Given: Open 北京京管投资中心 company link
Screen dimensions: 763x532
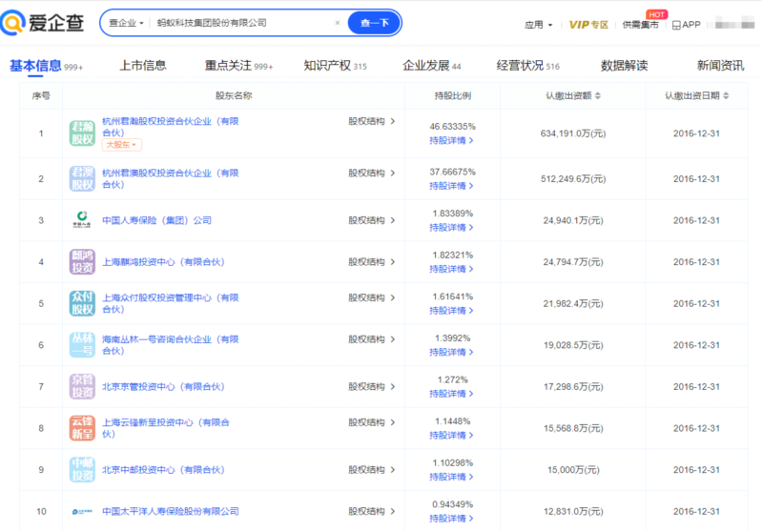Looking at the screenshot, I should click(x=163, y=386).
